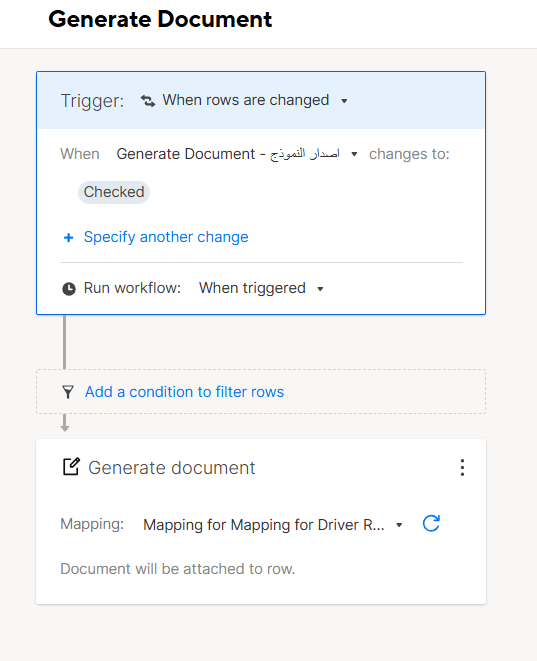Click the caret next to When triggered
537x661 pixels.
(320, 289)
